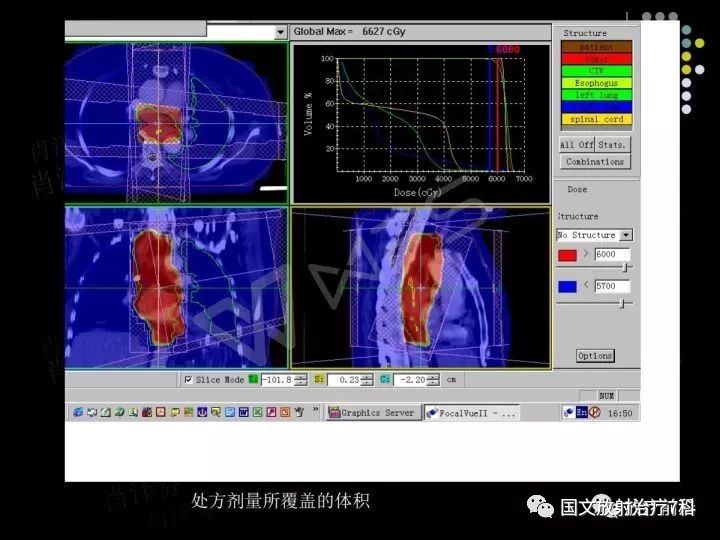Toggle the spinal cord structure display
The width and height of the screenshot is (720, 540).
coord(595,119)
